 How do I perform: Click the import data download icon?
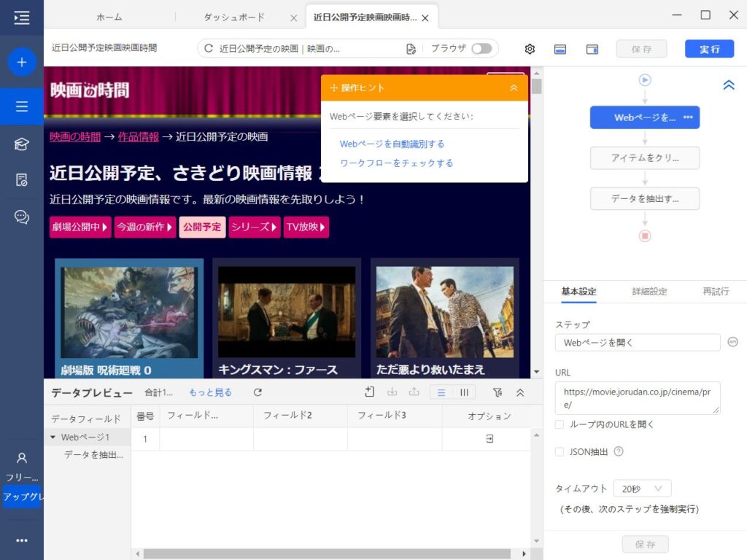tap(392, 392)
